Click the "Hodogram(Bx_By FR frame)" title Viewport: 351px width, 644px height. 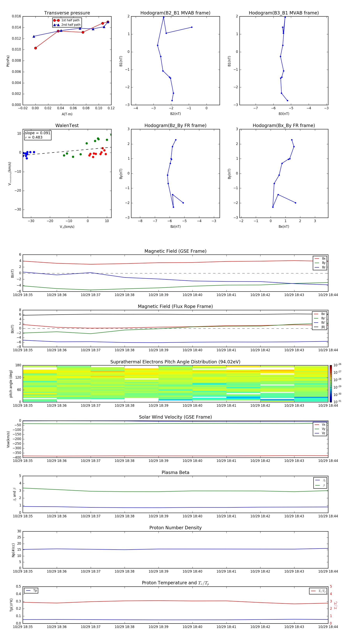pyautogui.click(x=284, y=125)
